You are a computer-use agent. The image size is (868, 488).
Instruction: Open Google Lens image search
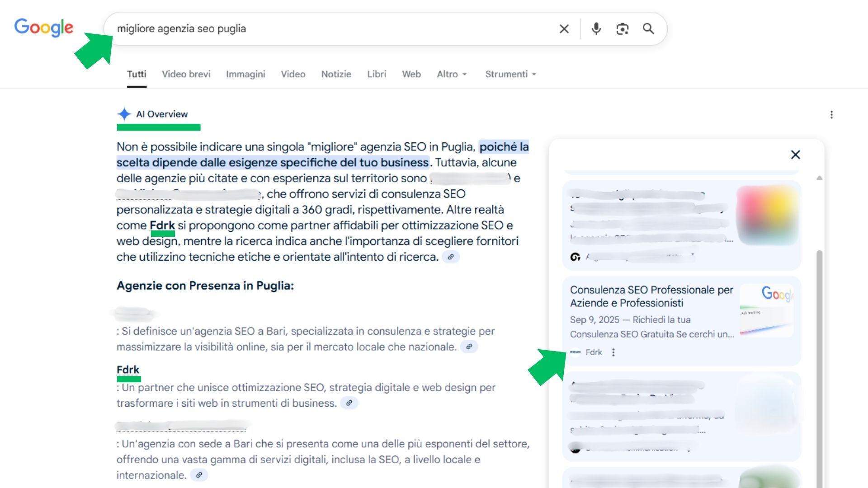623,29
